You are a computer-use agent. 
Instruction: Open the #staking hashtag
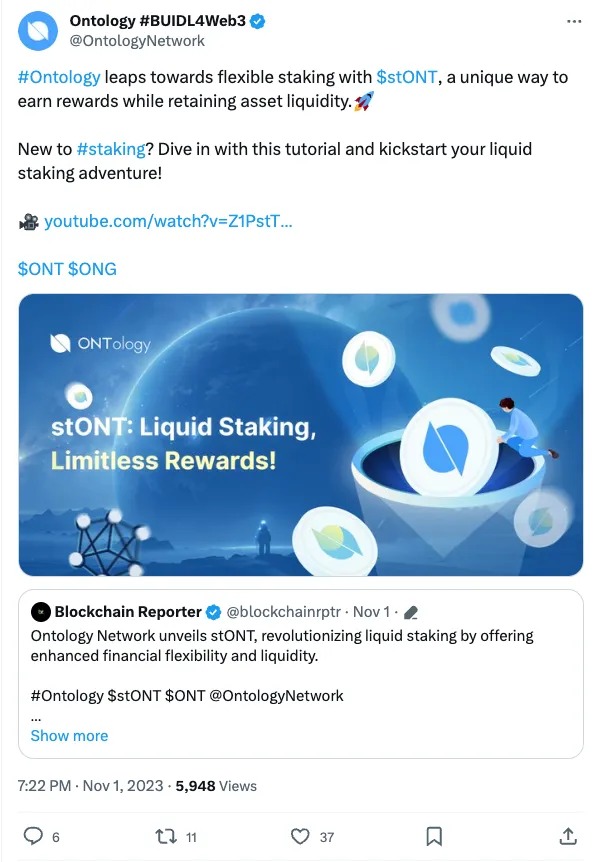coord(108,149)
